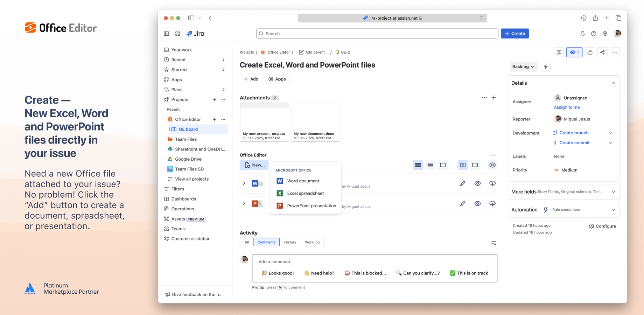The image size is (644, 315).
Task: Switch Office Editor to compact list view
Action: tap(430, 165)
